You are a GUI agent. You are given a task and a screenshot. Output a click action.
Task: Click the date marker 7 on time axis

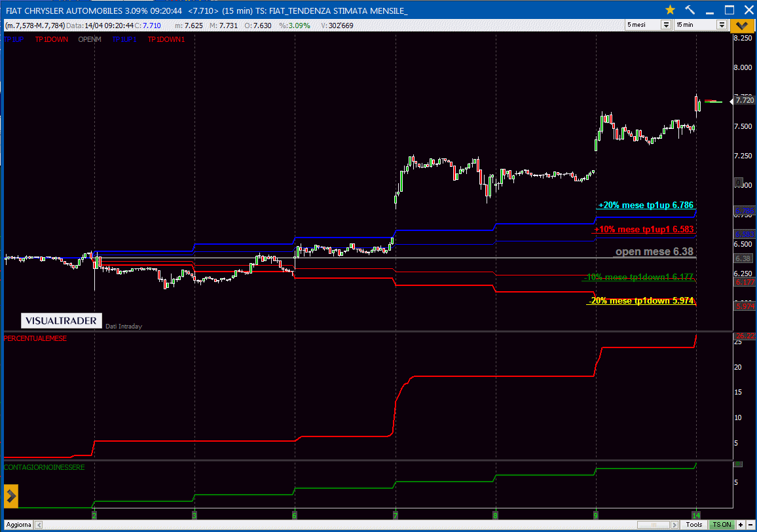coord(396,516)
